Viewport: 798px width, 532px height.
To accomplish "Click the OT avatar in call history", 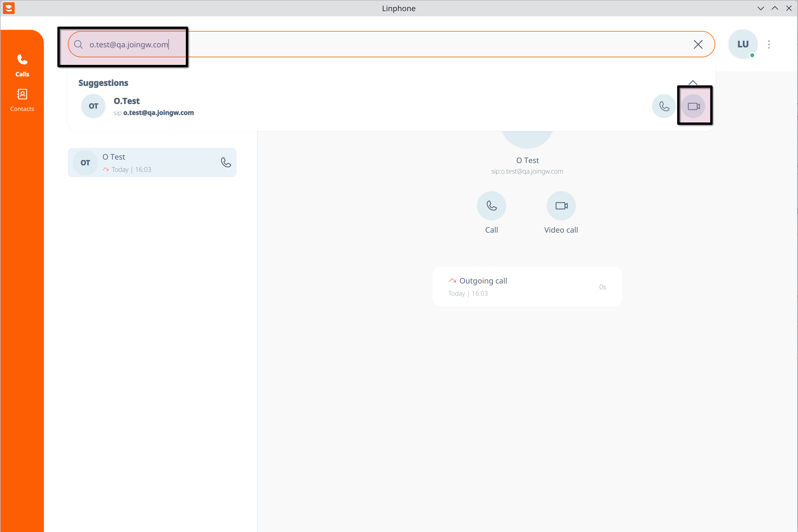I will [85, 163].
